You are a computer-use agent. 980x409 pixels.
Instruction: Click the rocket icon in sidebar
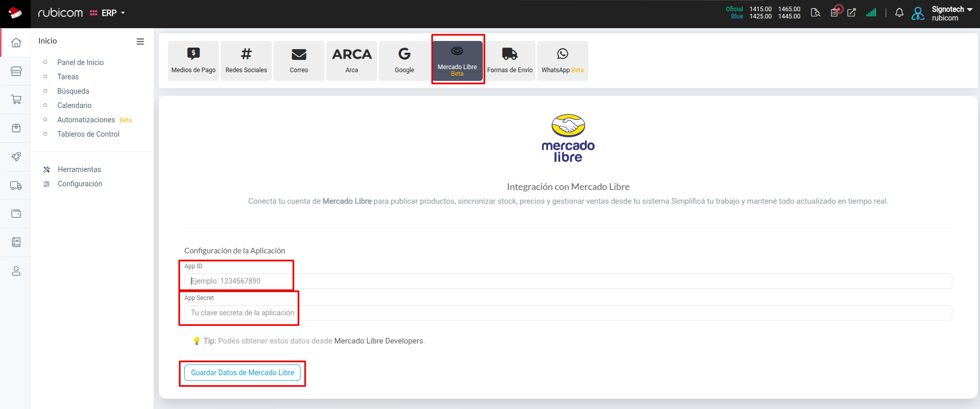(16, 157)
